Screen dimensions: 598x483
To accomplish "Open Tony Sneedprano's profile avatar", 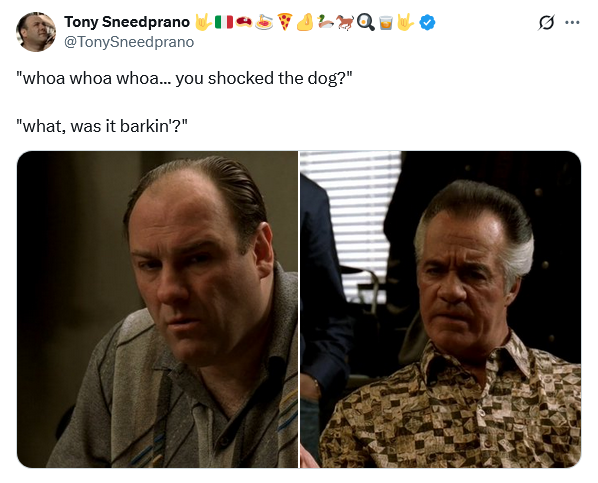I will [36, 32].
